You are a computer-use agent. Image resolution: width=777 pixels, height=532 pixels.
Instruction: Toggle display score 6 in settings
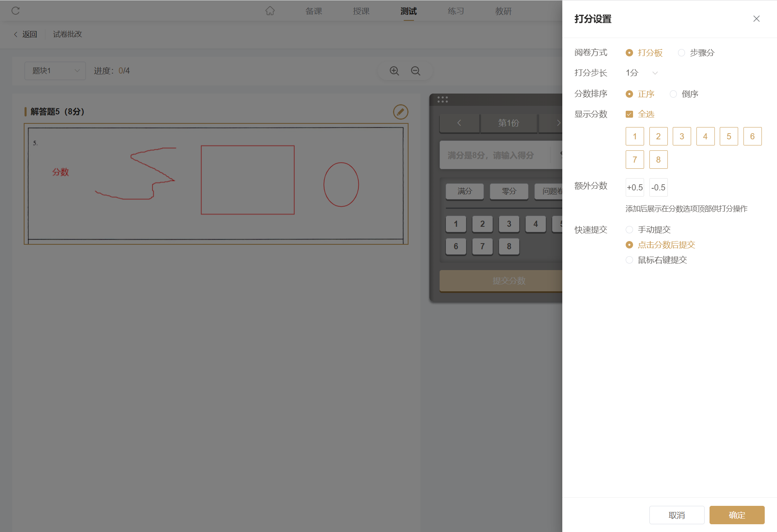coord(752,136)
